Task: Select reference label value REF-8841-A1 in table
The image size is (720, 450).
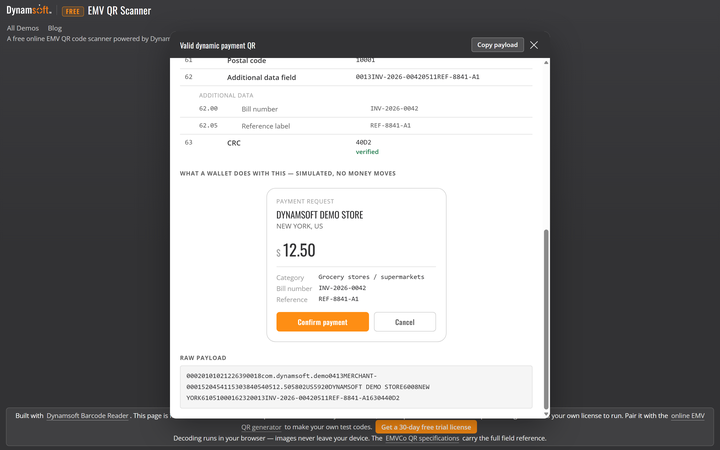Action: tap(390, 125)
